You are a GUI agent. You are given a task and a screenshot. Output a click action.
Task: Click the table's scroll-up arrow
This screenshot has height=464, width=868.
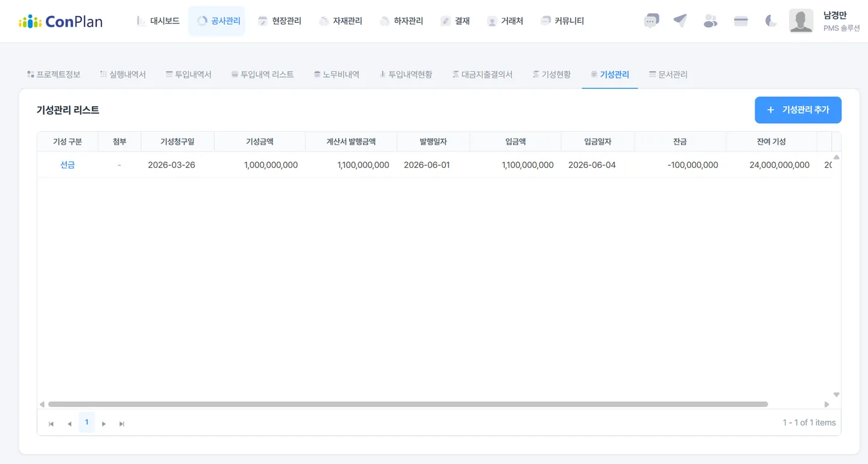pyautogui.click(x=836, y=157)
